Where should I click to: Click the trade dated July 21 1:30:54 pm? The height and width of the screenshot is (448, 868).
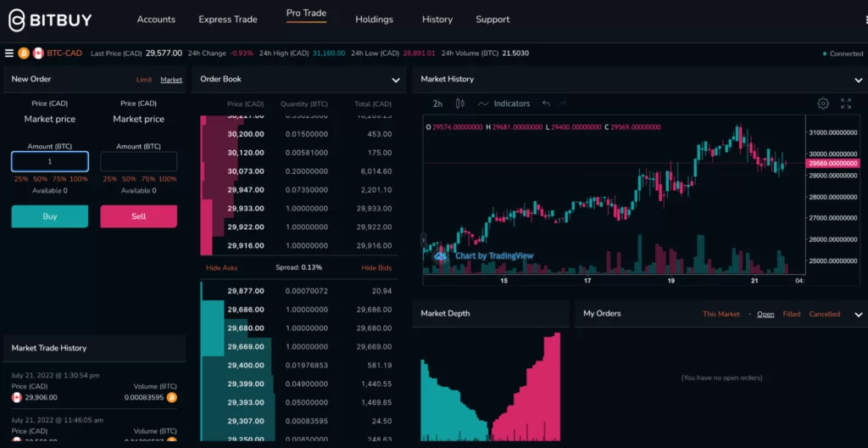tap(94, 386)
